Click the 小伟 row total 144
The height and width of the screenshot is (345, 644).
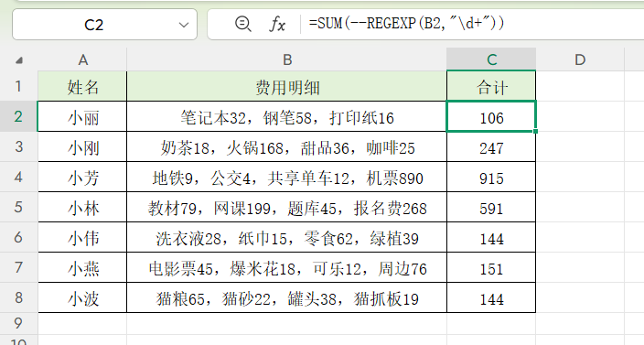[x=491, y=237]
